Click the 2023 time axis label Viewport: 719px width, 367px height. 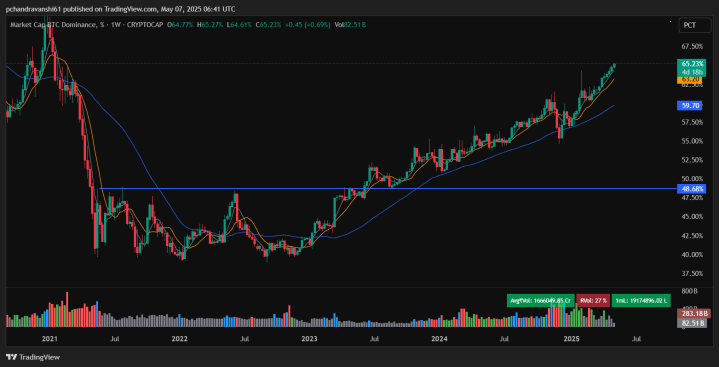pos(310,339)
